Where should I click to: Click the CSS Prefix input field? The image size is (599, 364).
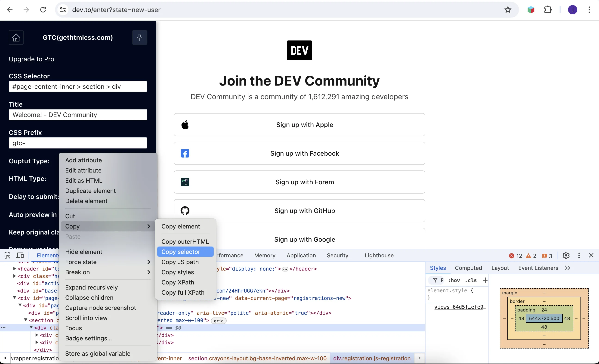coord(78,143)
